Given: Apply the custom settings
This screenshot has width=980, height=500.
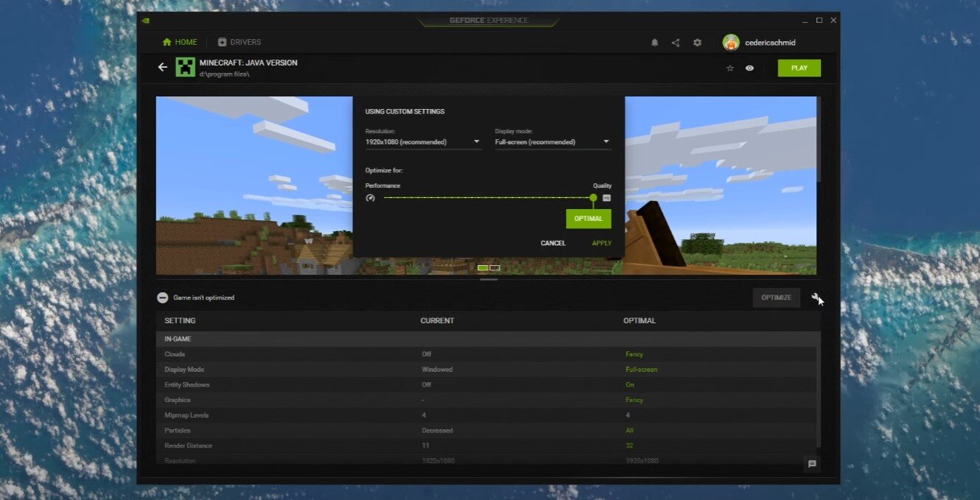Looking at the screenshot, I should 601,243.
